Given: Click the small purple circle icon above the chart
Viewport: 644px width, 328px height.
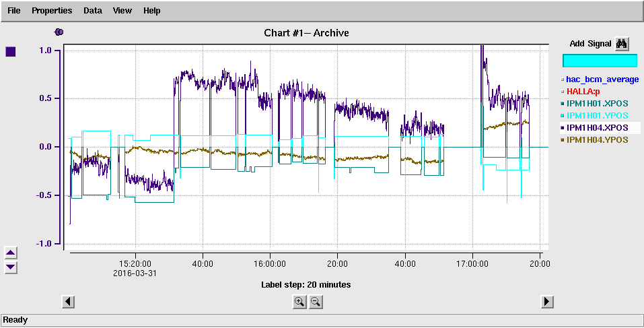Looking at the screenshot, I should click(59, 32).
